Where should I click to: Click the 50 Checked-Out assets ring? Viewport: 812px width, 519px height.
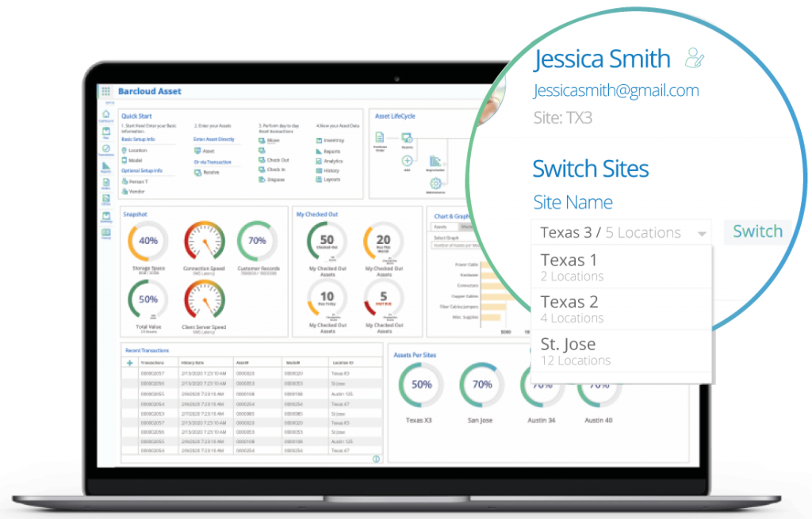pos(327,241)
